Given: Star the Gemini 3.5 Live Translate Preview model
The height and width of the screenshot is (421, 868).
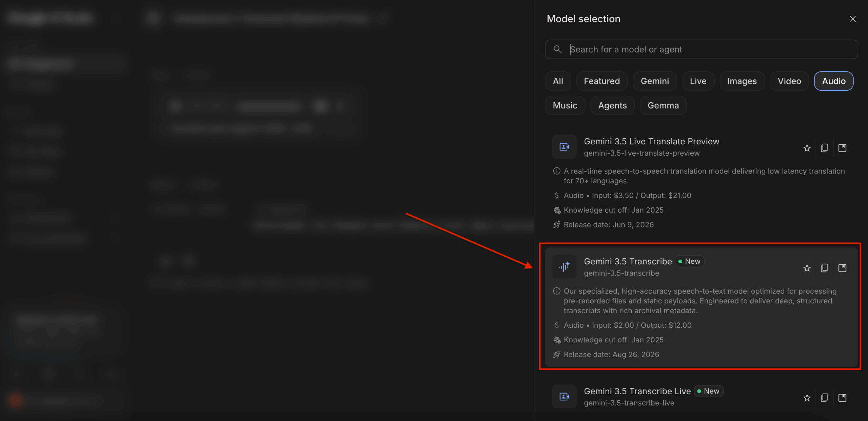Looking at the screenshot, I should (x=807, y=148).
